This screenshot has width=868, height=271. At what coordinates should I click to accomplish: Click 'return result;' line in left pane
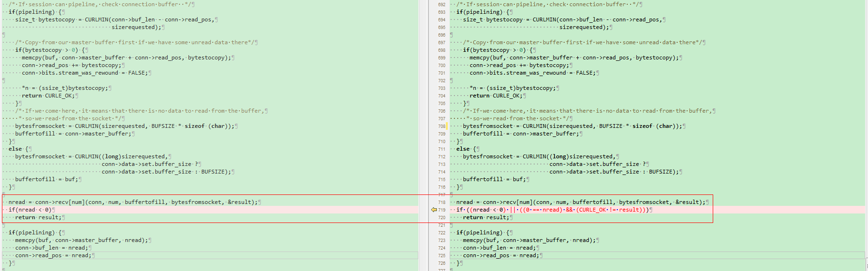coord(38,217)
